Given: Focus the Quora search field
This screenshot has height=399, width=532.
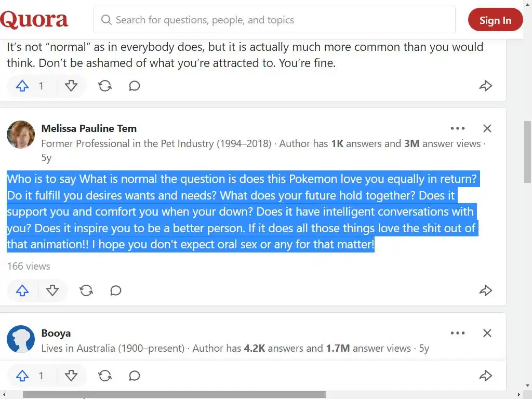Looking at the screenshot, I should 274,20.
